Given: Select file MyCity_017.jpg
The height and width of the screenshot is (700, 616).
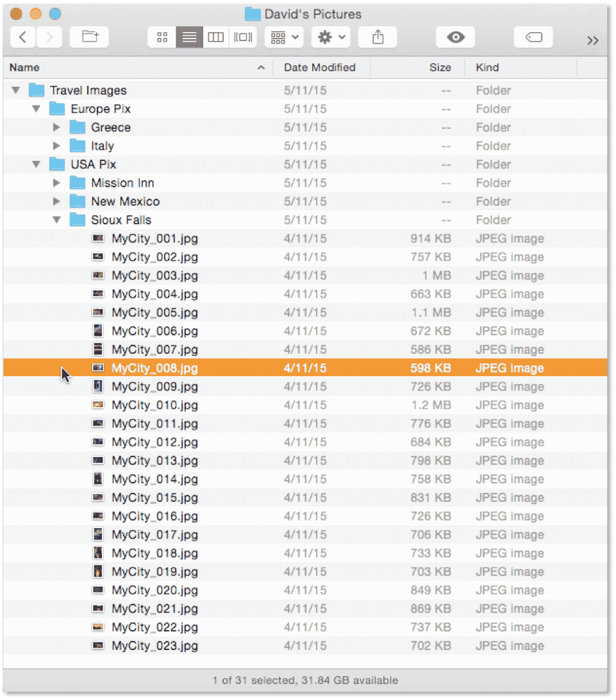Looking at the screenshot, I should click(305, 535).
